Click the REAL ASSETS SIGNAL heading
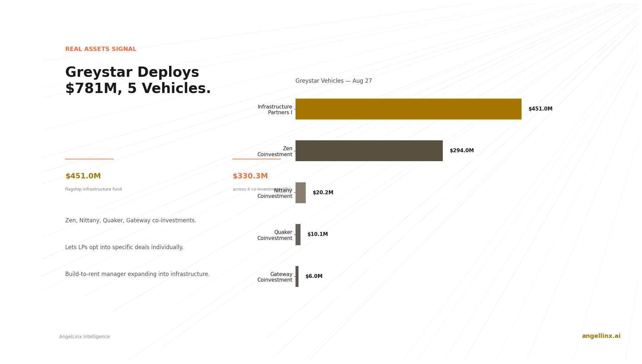Image resolution: width=642 pixels, height=364 pixels. (x=101, y=49)
